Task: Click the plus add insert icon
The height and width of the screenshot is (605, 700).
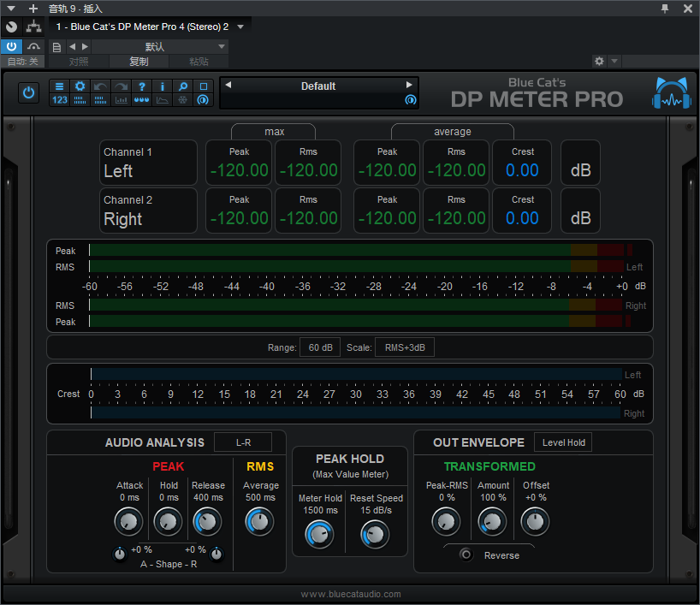Action: pyautogui.click(x=33, y=9)
